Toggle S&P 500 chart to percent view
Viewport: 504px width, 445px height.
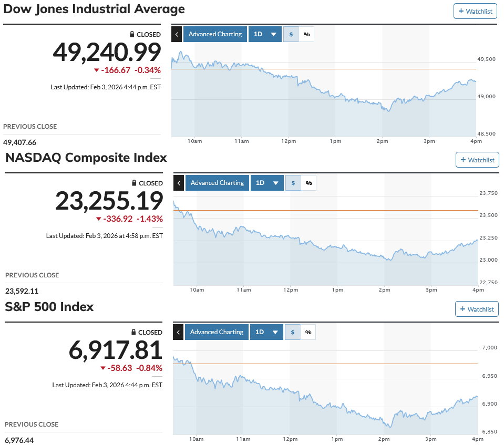click(308, 332)
